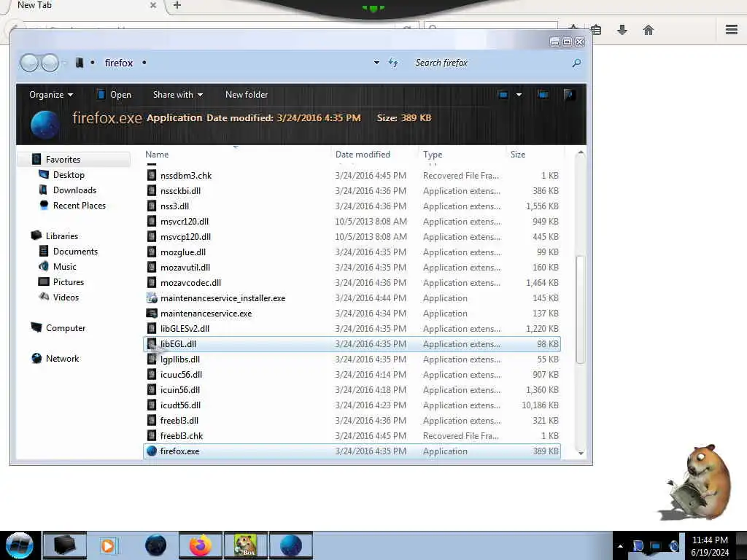
Task: Click the firefox.exe globe icon in list
Action: (x=152, y=451)
